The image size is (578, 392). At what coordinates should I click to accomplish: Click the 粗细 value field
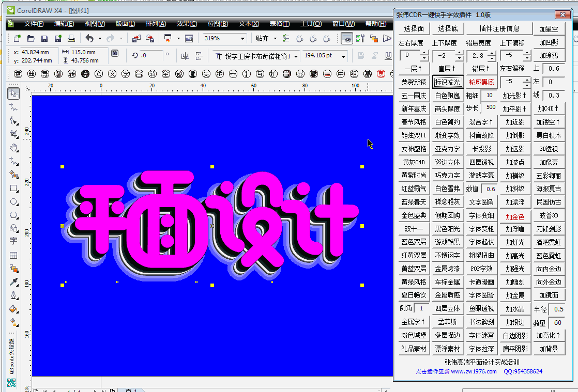click(489, 96)
